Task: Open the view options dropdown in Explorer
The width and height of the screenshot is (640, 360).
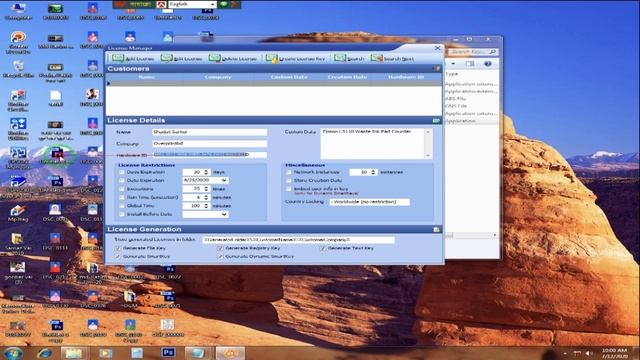Action: tap(453, 64)
